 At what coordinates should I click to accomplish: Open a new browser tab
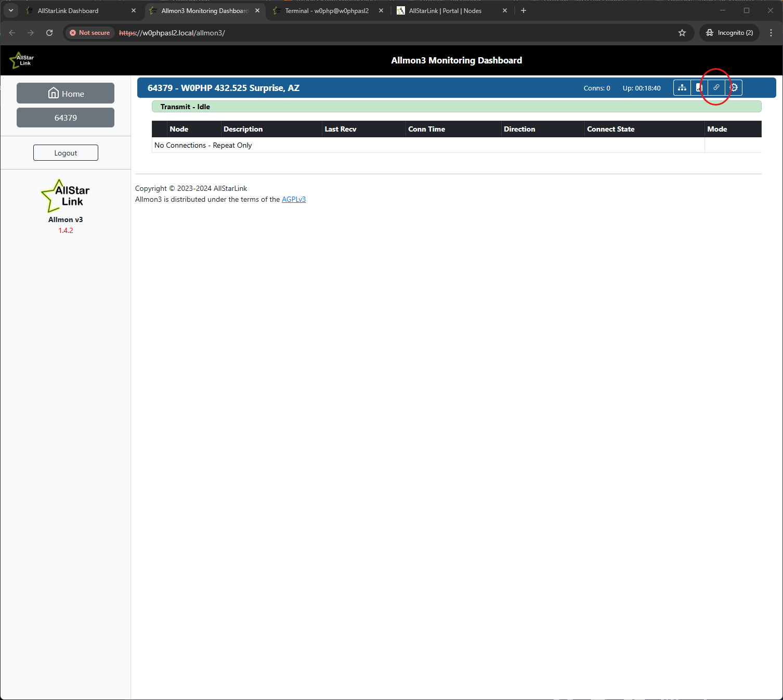[x=524, y=10]
